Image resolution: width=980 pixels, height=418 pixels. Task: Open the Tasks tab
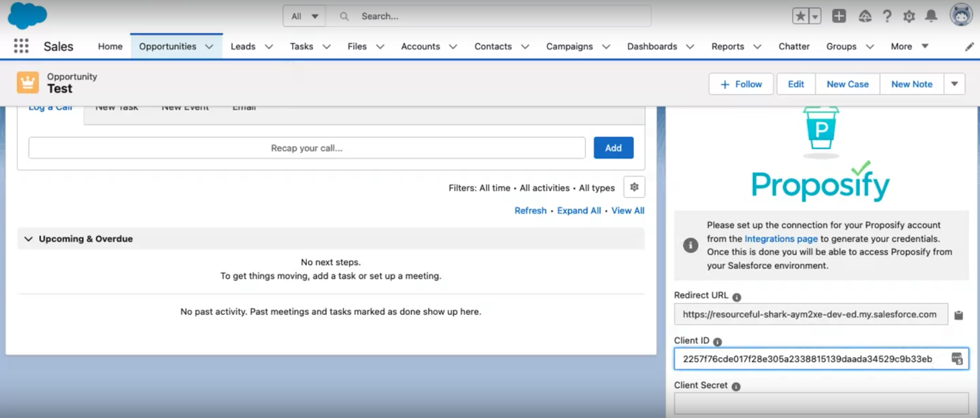click(x=301, y=46)
